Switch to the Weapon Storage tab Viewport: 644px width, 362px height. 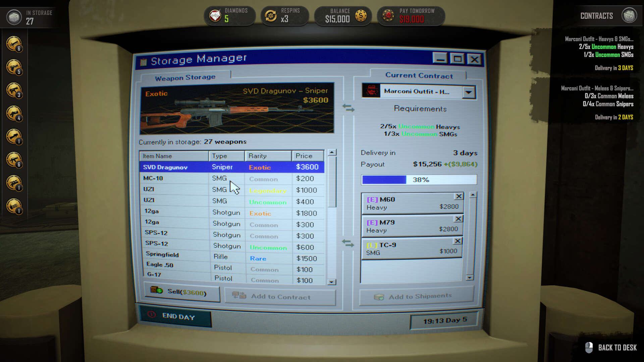185,77
